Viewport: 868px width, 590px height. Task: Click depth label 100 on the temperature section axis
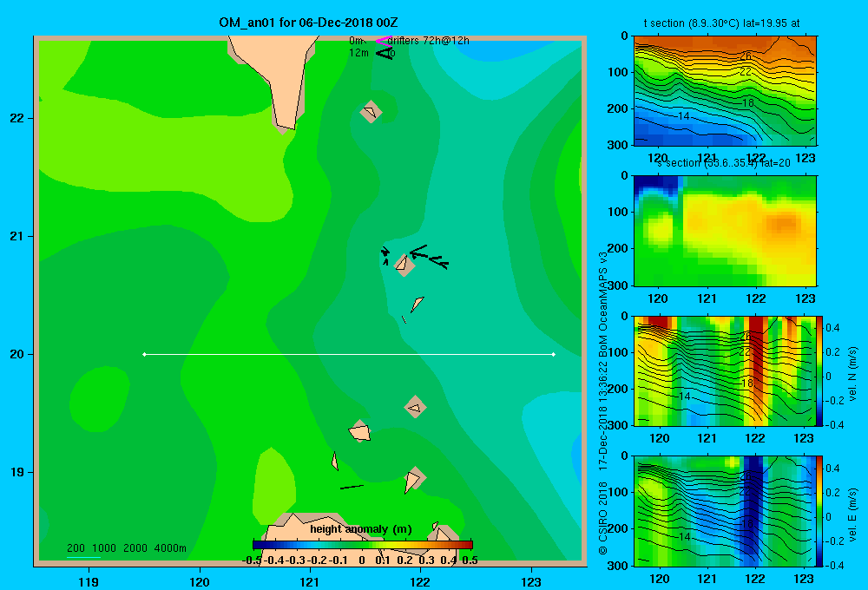tap(617, 72)
